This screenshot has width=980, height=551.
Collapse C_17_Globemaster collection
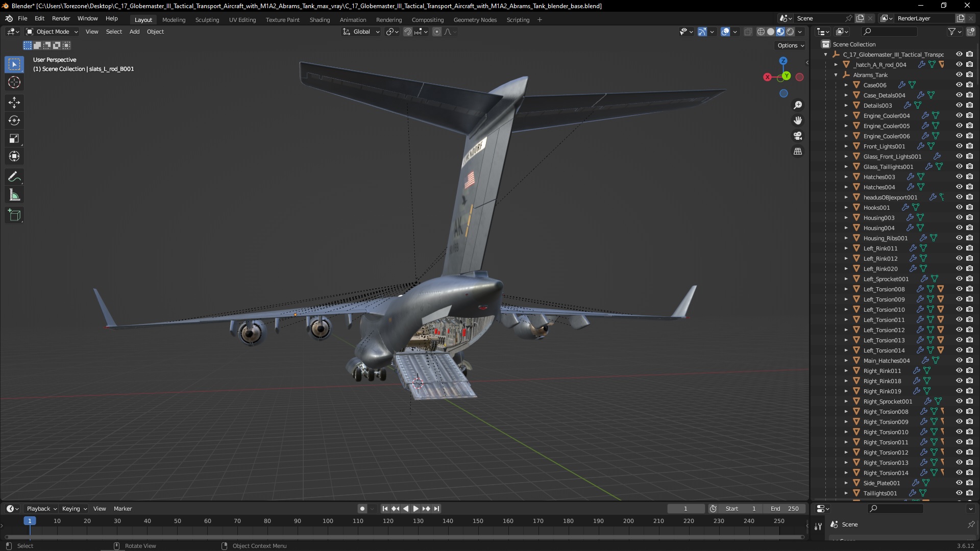point(826,55)
